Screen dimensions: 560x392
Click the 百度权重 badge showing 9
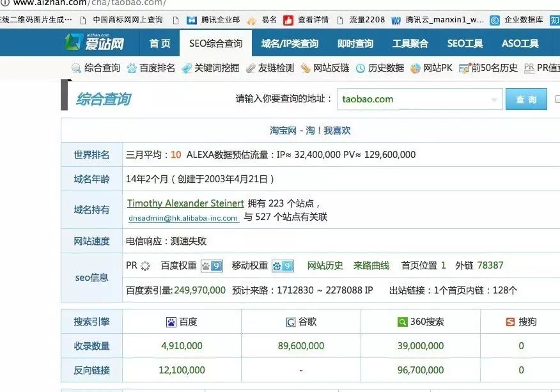[212, 266]
